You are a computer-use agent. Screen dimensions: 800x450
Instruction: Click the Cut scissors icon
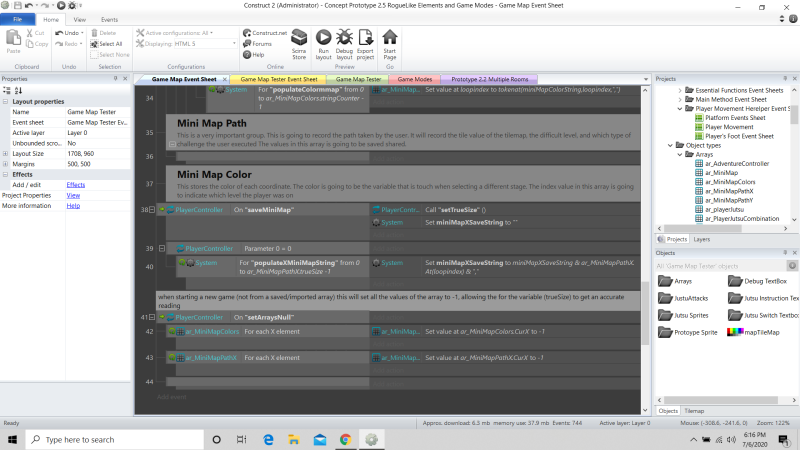tap(30, 33)
